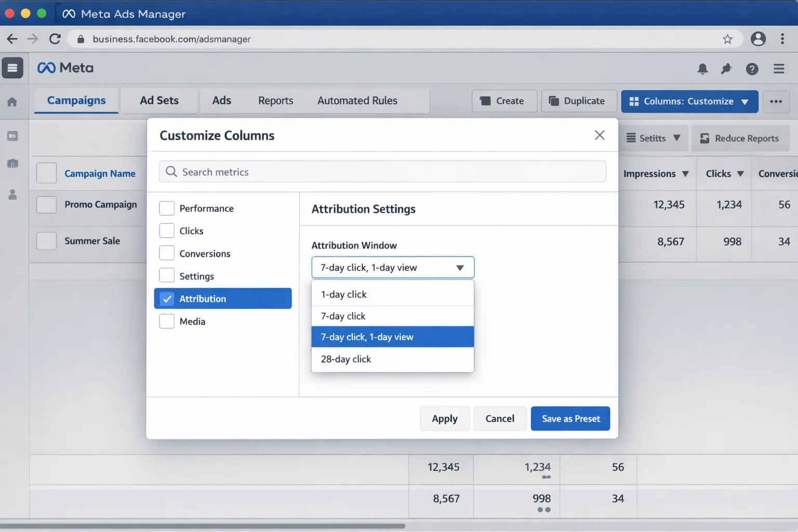Open the account person icon in the sidebar
The width and height of the screenshot is (798, 532).
(x=12, y=195)
